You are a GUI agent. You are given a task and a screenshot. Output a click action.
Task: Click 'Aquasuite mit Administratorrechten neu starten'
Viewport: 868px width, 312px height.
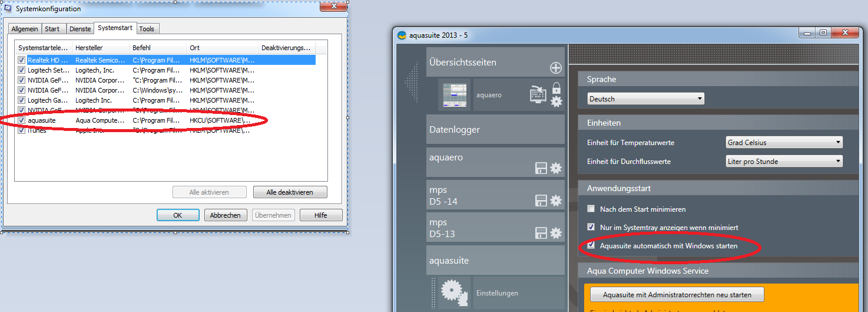click(x=677, y=294)
